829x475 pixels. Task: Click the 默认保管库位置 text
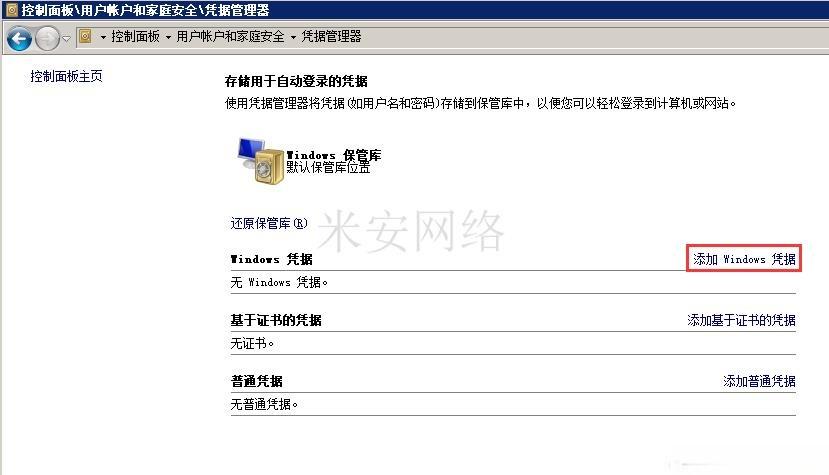pyautogui.click(x=328, y=168)
